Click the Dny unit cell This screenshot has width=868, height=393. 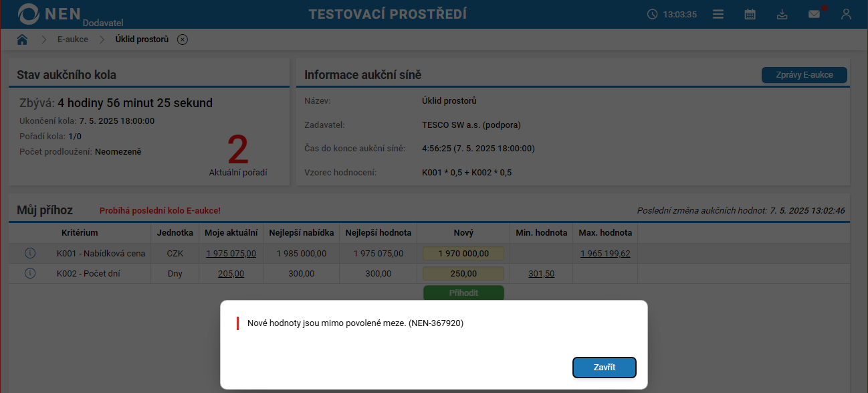coord(175,274)
